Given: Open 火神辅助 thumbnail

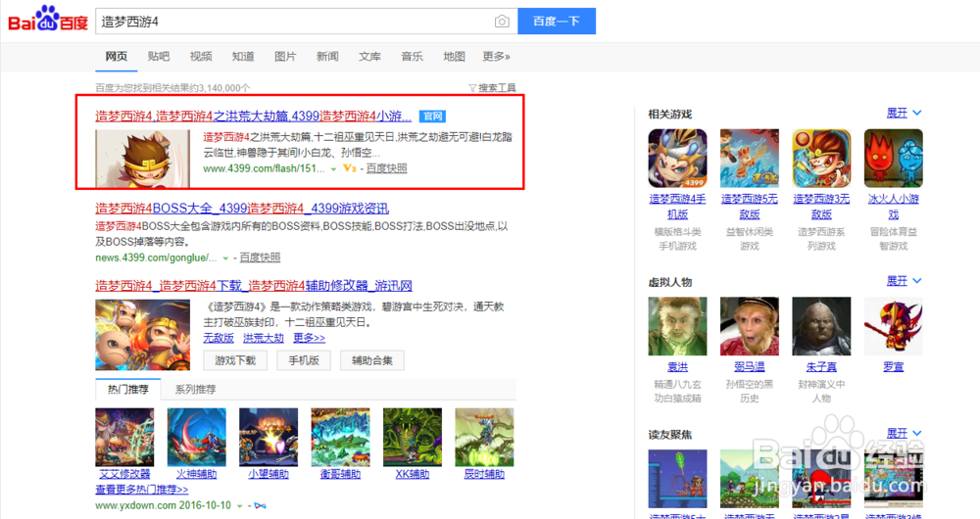Looking at the screenshot, I should tap(196, 437).
